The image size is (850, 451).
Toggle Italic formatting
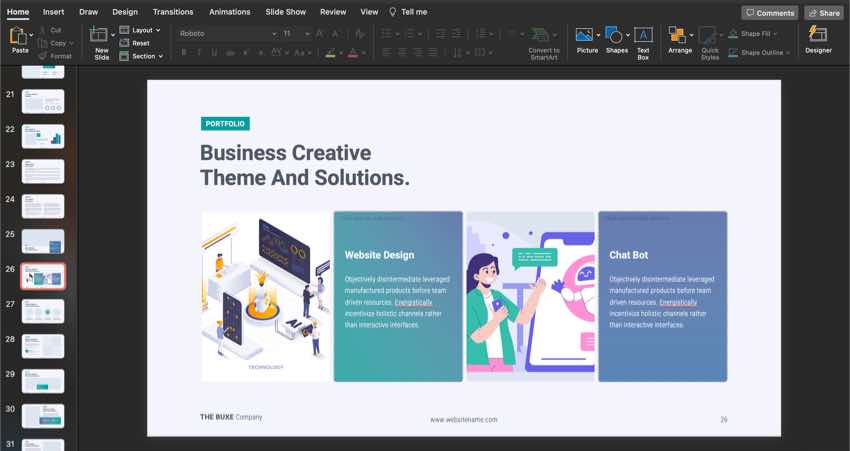[199, 53]
